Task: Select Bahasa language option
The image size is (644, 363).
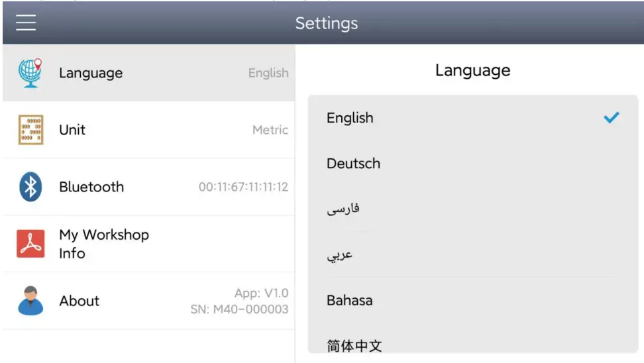Action: pyautogui.click(x=473, y=300)
